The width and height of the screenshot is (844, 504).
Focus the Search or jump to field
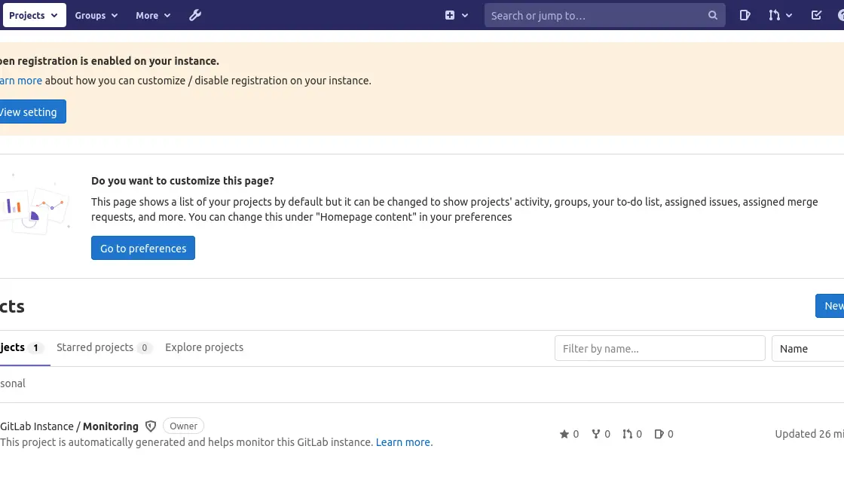[x=604, y=16]
